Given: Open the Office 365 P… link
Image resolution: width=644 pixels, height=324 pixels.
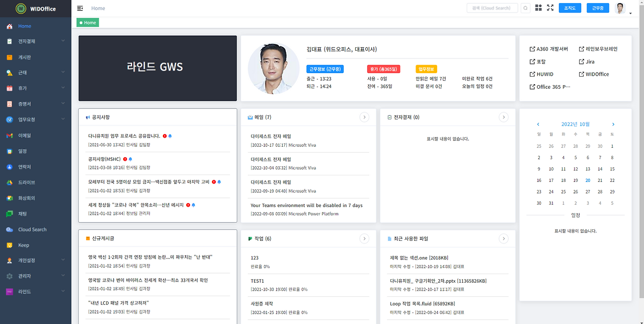Looking at the screenshot, I should click(x=550, y=87).
